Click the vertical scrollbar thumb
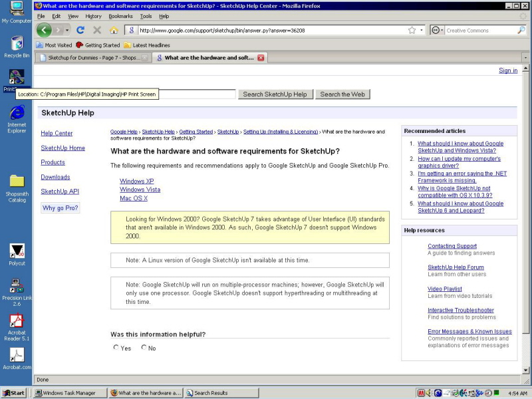The width and height of the screenshot is (532, 399). click(x=525, y=203)
